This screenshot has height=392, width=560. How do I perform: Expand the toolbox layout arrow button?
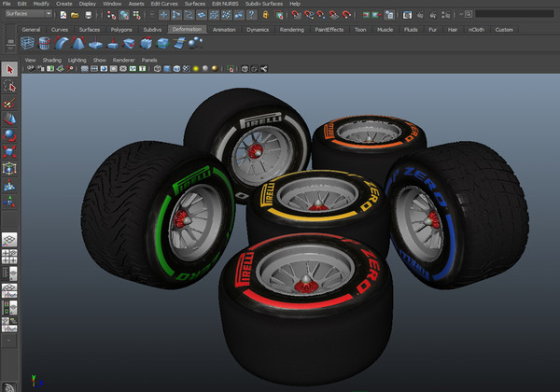point(9,341)
